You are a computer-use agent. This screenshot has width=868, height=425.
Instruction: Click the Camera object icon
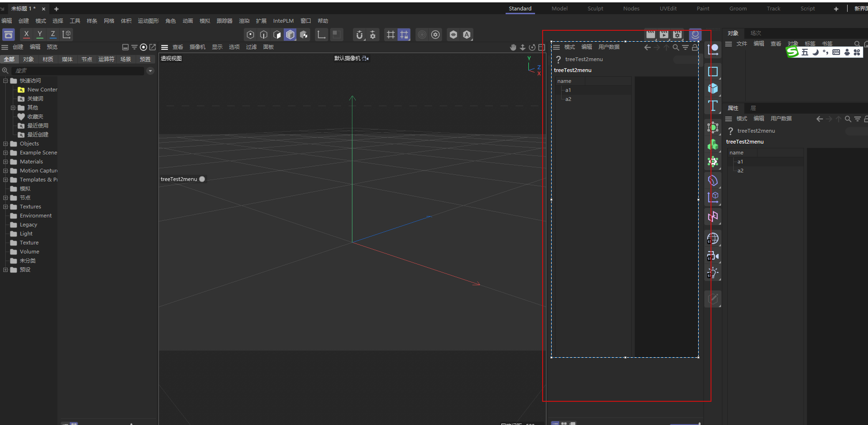(712, 256)
